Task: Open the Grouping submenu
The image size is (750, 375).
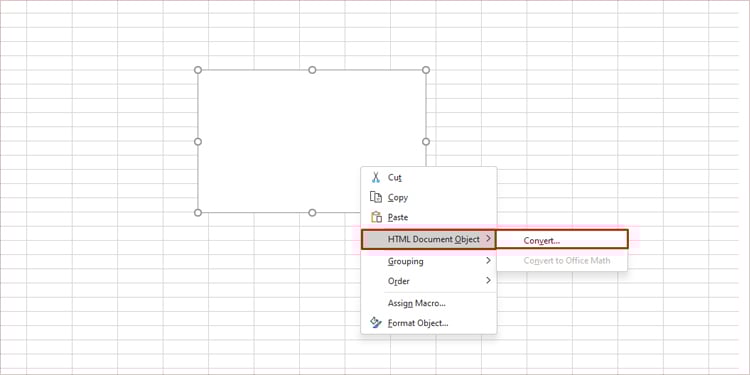Action: click(x=429, y=261)
